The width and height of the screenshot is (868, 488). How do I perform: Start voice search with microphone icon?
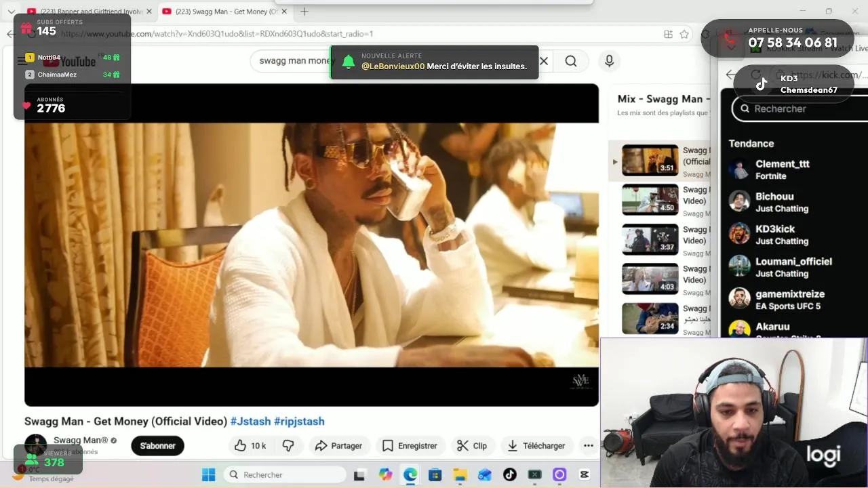pyautogui.click(x=609, y=61)
